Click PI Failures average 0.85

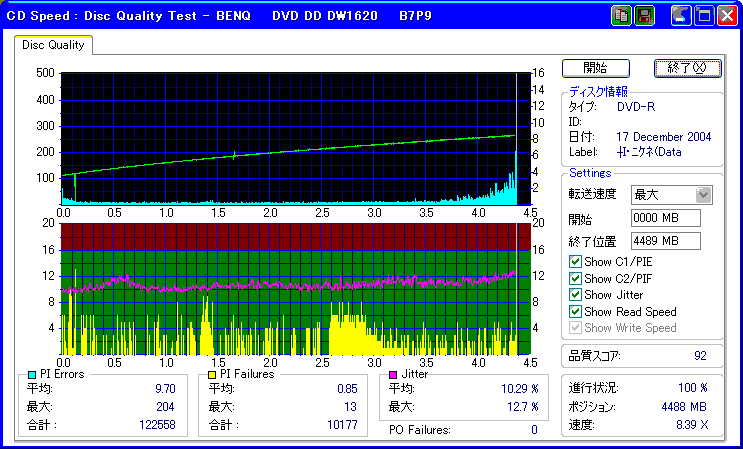pyautogui.click(x=347, y=389)
